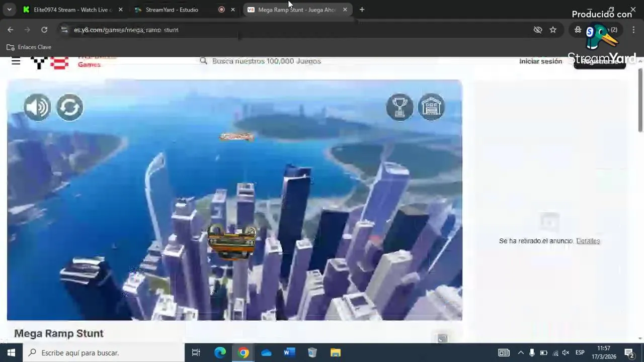Close the Elite0974 Stream tab
Image resolution: width=644 pixels, height=362 pixels.
click(120, 10)
